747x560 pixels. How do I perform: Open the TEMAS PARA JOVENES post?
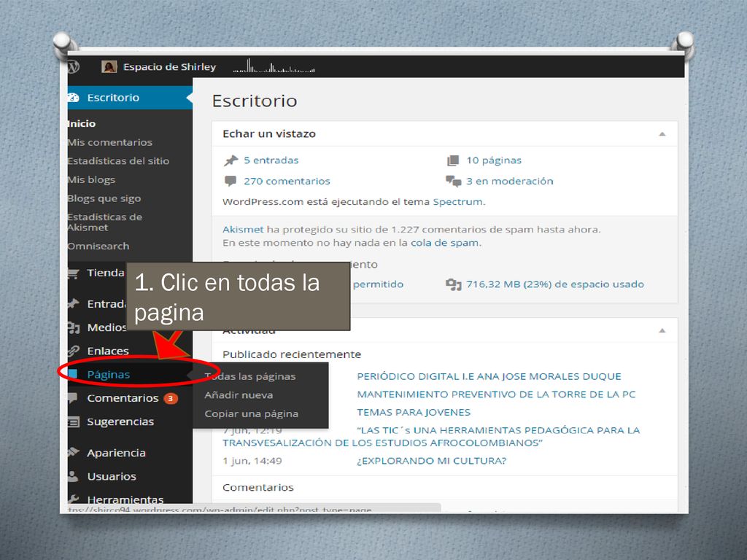pyautogui.click(x=414, y=413)
